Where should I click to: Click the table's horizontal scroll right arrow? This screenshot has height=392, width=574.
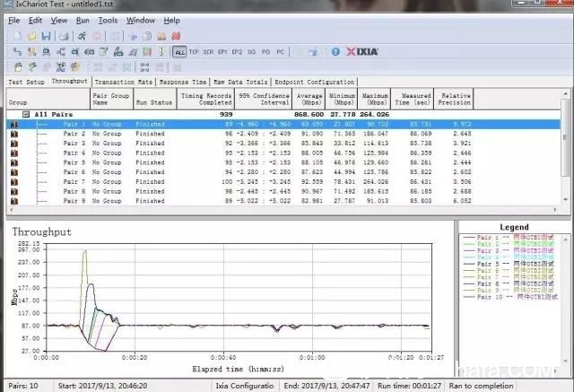click(555, 210)
